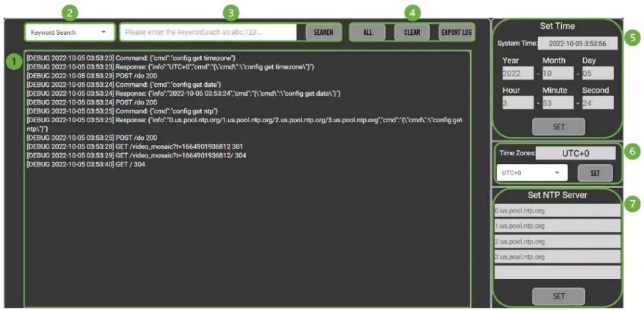Click the 1.us.pool.ntp.org server field
Screen dimensions: 644x310
[557, 226]
